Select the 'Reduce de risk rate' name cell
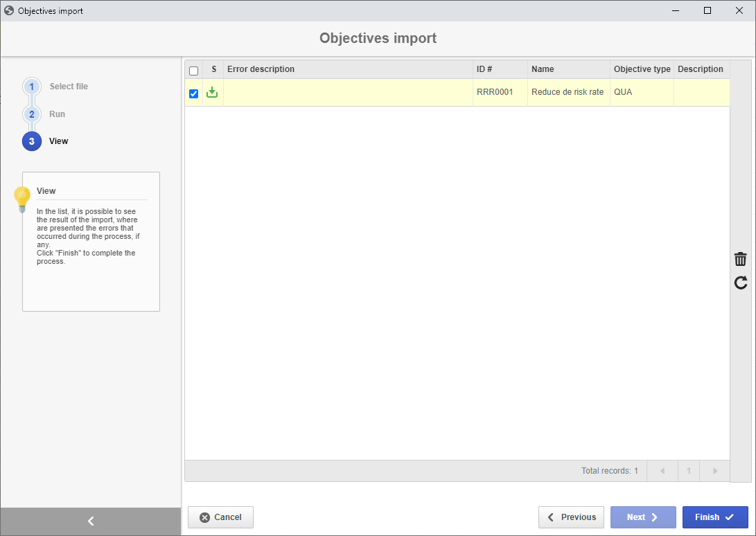The image size is (756, 536). pyautogui.click(x=569, y=92)
